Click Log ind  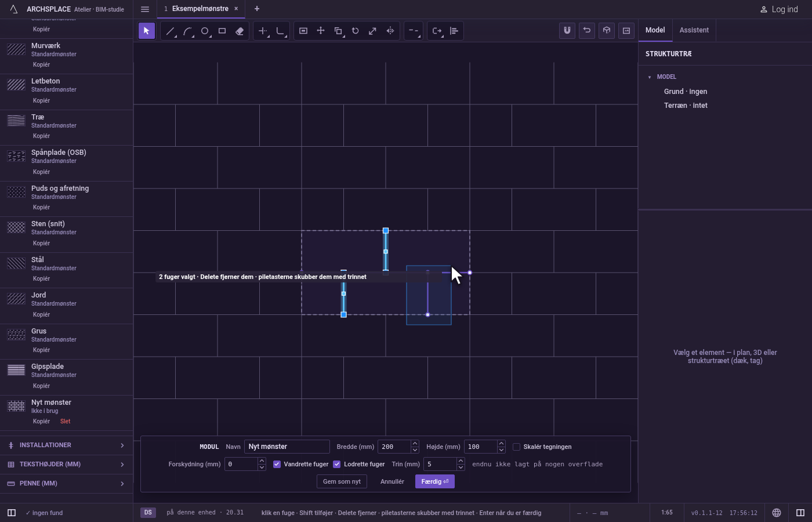tap(779, 9)
